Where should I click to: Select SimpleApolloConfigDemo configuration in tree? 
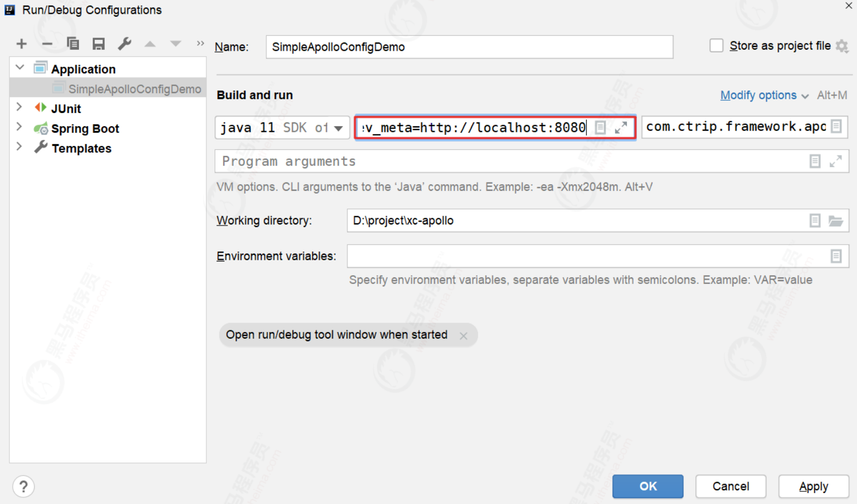point(108,89)
